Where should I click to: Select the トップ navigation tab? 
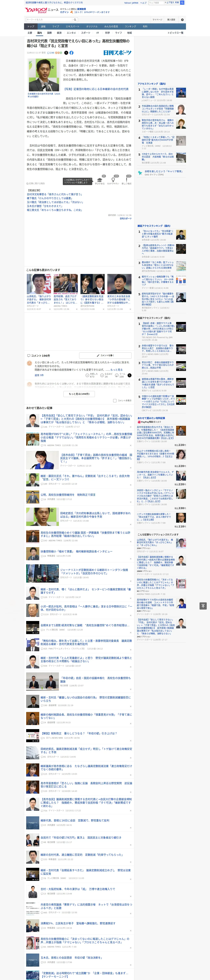click(31, 26)
